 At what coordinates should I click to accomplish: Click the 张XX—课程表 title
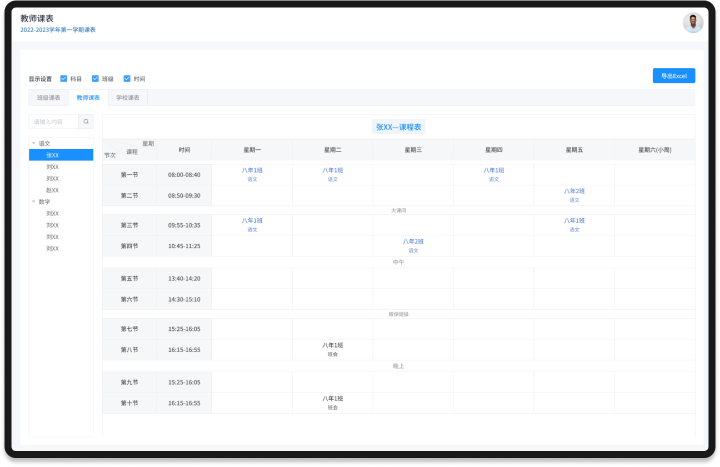click(x=399, y=127)
